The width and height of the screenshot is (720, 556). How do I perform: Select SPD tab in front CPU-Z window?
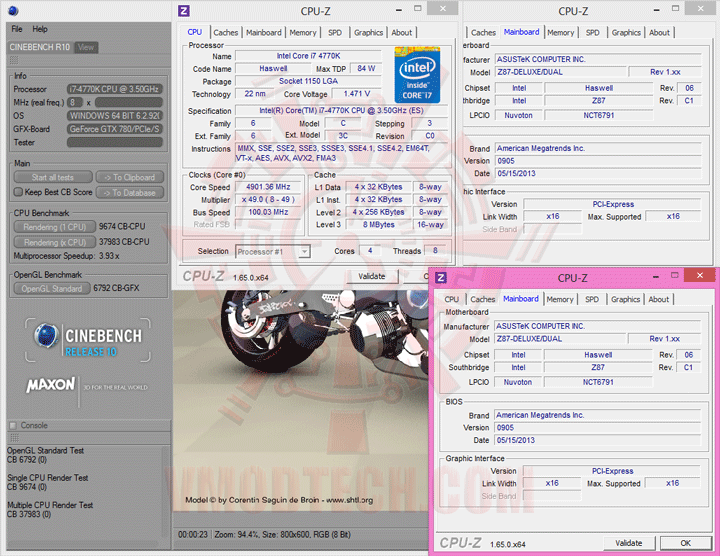click(592, 299)
